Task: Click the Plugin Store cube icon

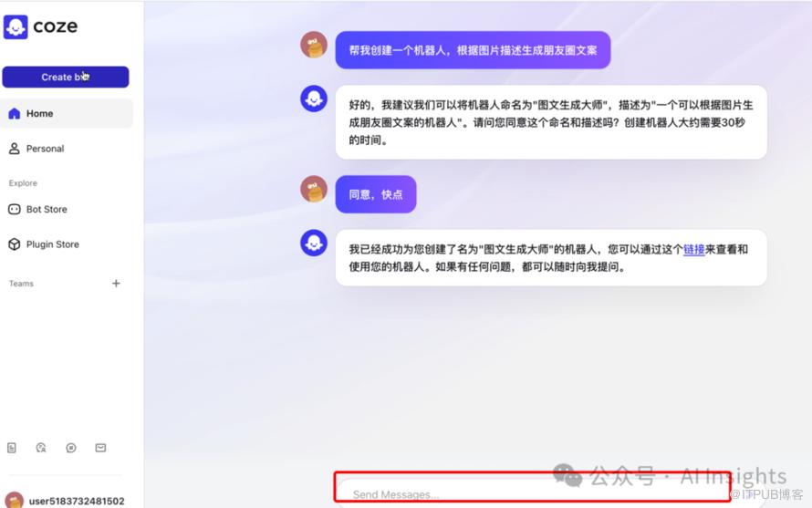Action: pyautogui.click(x=14, y=244)
